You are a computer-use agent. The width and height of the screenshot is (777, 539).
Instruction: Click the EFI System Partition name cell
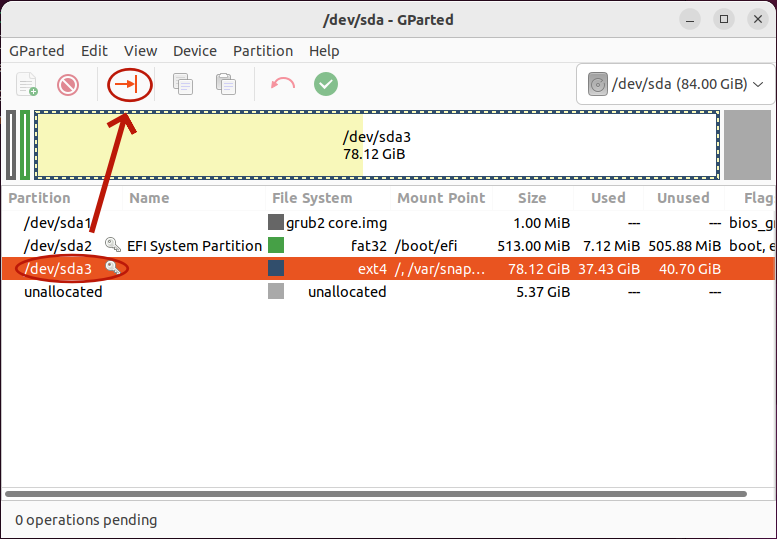194,246
